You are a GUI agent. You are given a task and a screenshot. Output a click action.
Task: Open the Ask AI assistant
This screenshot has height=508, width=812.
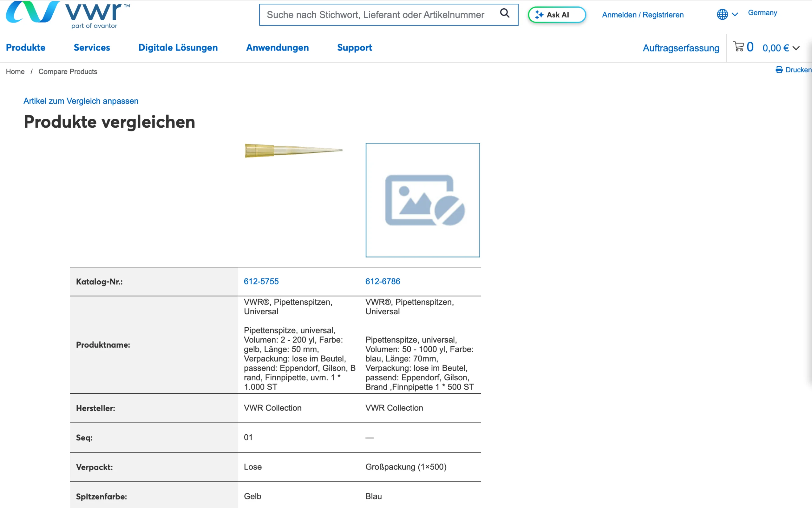[x=557, y=15]
